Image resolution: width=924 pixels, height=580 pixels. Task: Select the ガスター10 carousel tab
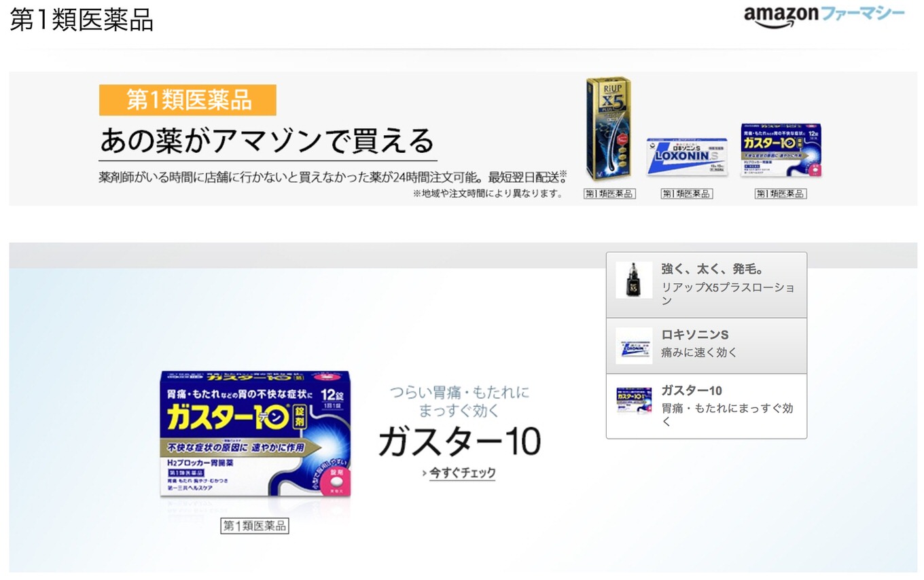(x=707, y=406)
